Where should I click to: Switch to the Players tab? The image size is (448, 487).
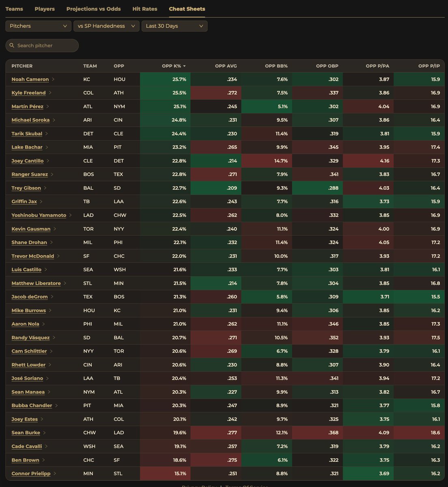tap(45, 9)
